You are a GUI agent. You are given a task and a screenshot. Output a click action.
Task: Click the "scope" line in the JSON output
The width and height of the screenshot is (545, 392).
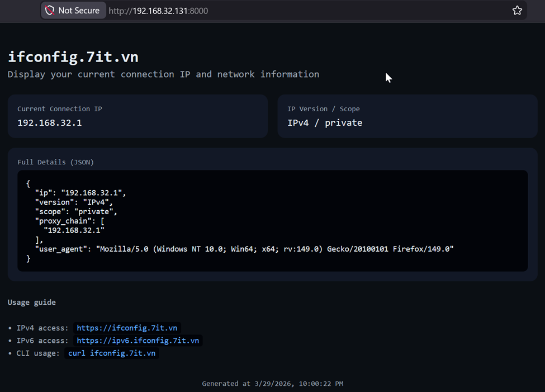point(76,212)
